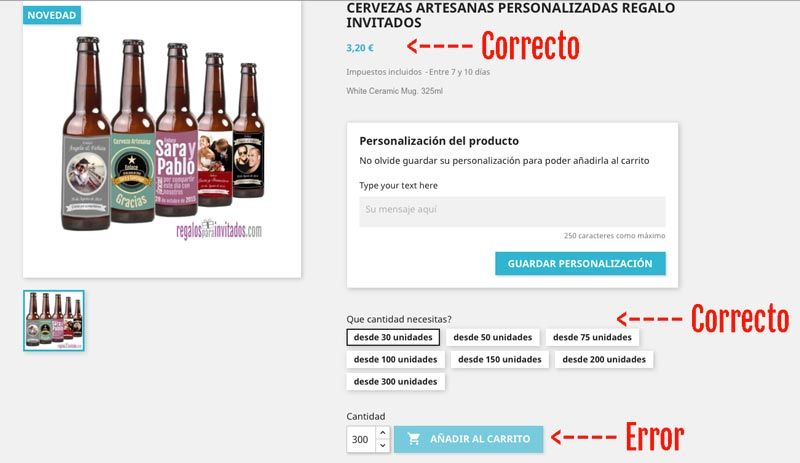
Task: Click the Personalización del producto heading
Action: [x=439, y=141]
